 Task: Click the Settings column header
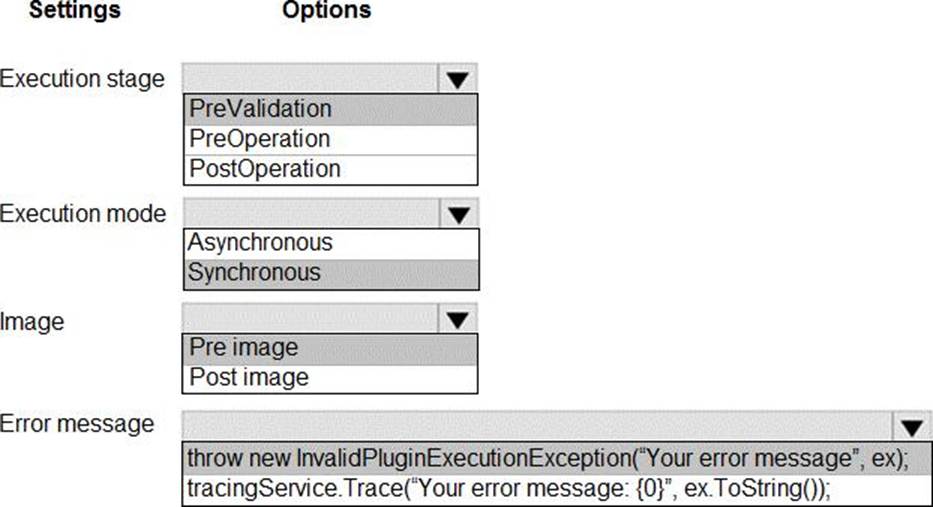pyautogui.click(x=75, y=11)
